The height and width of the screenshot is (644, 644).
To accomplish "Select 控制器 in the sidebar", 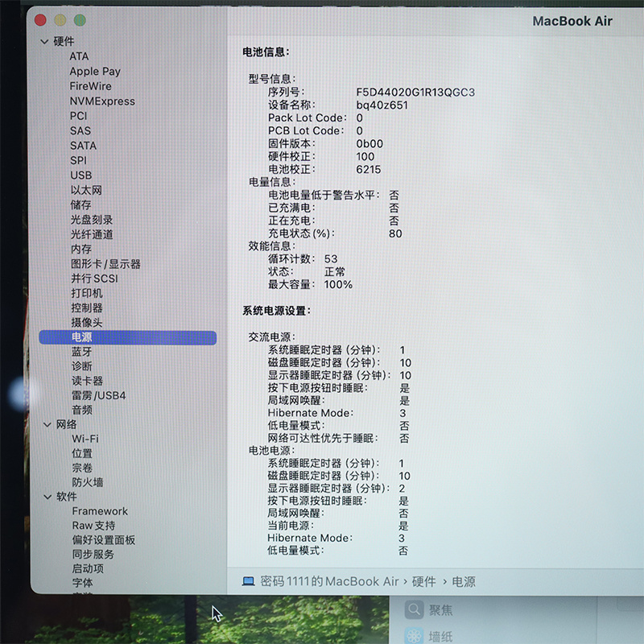I will pos(87,308).
